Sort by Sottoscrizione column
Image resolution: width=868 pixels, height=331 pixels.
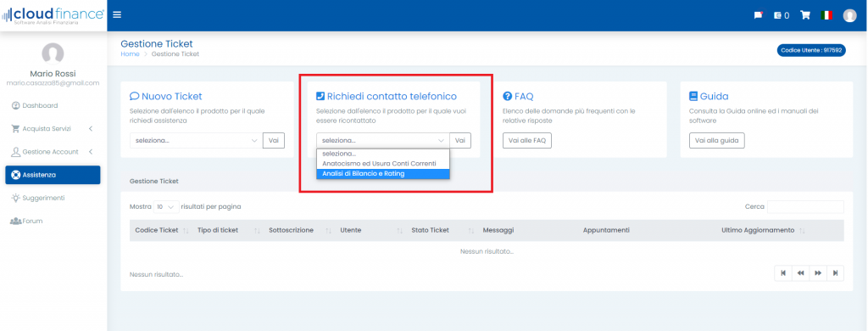coord(299,230)
